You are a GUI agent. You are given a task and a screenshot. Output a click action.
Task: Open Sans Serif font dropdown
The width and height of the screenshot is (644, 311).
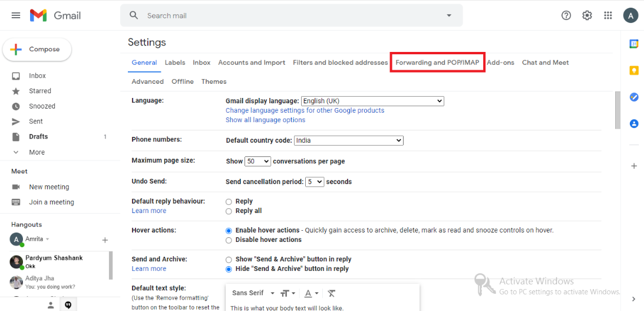coord(253,293)
